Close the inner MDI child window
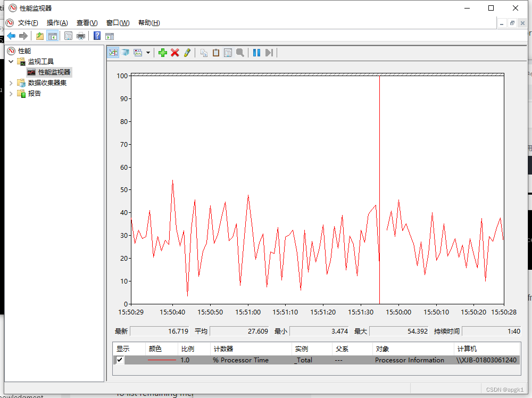Viewport: 532px width, 398px height. coord(522,23)
